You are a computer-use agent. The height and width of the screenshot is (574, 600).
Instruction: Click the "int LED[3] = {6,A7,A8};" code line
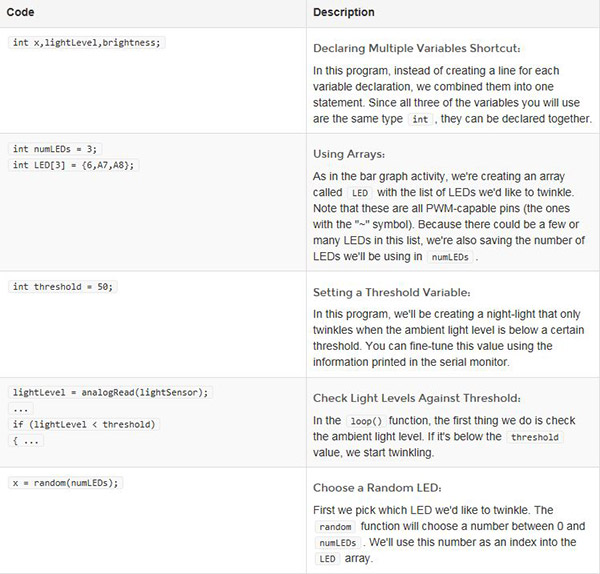(x=73, y=164)
